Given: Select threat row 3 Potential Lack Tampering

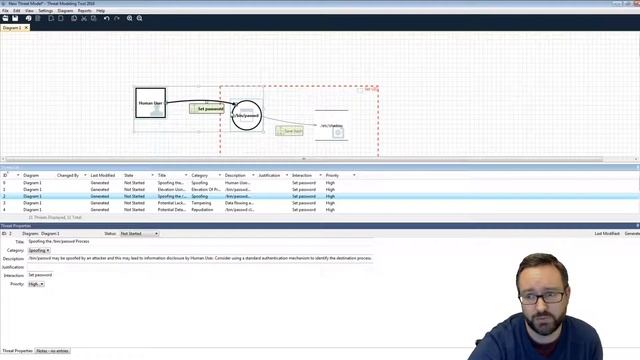Looking at the screenshot, I should [x=320, y=203].
